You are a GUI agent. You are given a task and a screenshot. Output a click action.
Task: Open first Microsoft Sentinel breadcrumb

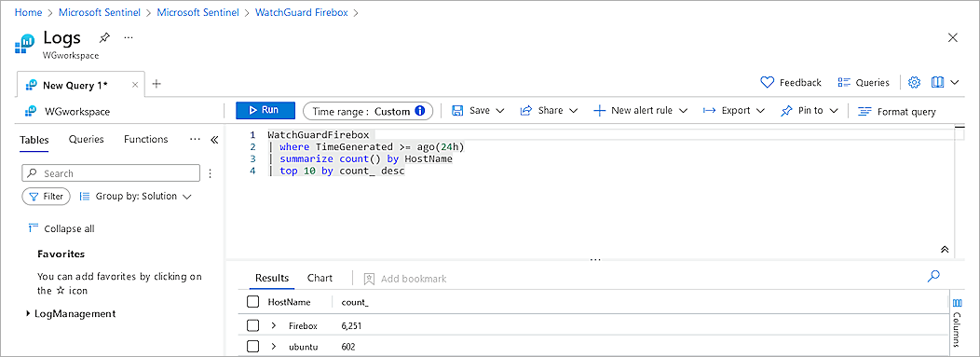tap(100, 12)
